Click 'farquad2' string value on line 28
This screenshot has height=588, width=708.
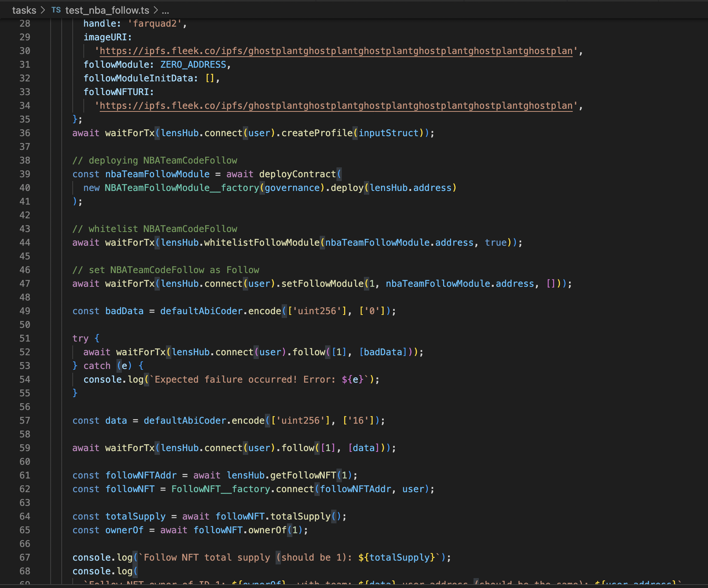(x=155, y=24)
